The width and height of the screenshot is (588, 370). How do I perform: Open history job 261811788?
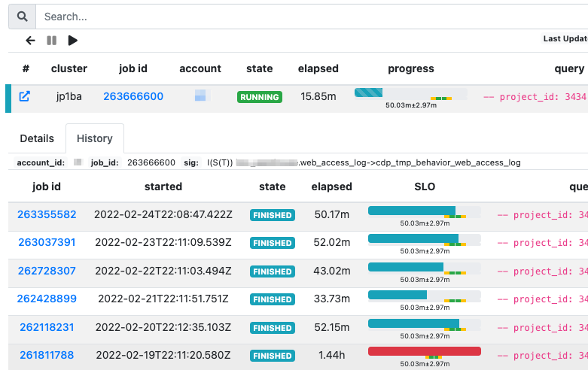[47, 356]
